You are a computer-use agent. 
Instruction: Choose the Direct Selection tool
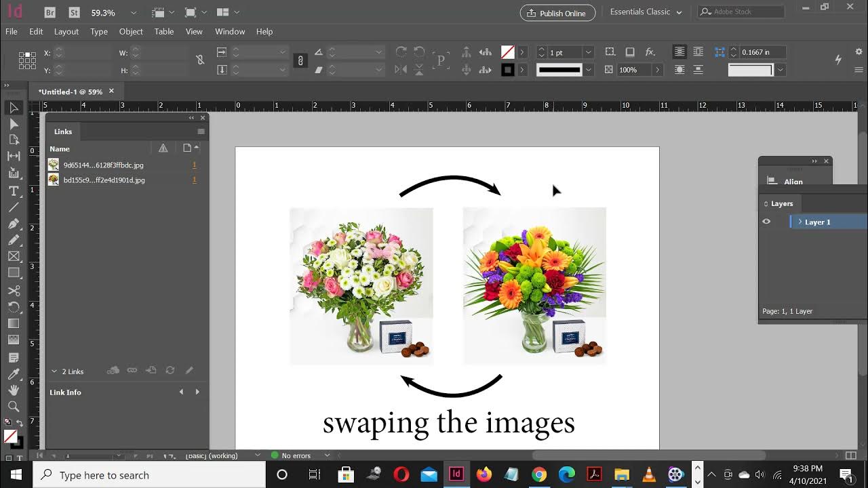tap(14, 124)
